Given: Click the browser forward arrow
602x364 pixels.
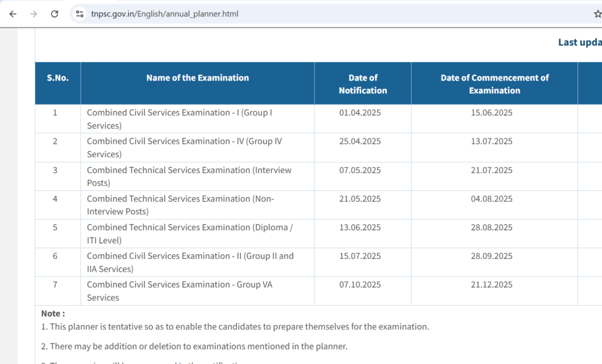Looking at the screenshot, I should (x=34, y=14).
